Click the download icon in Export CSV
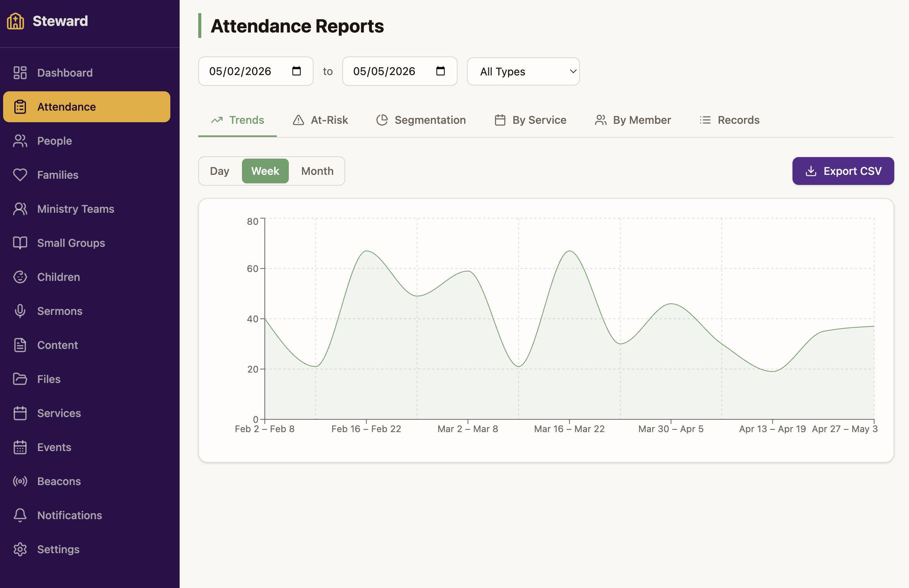This screenshot has width=909, height=588. (811, 171)
